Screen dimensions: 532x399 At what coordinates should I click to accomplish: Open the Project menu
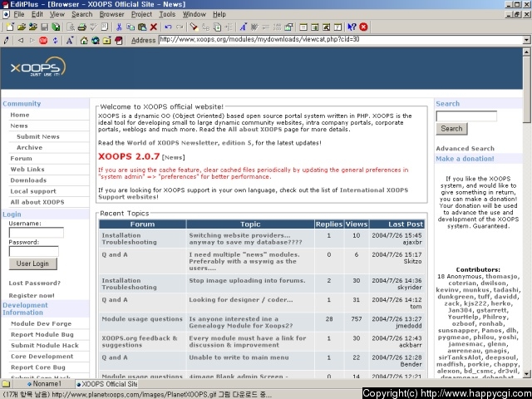point(141,14)
